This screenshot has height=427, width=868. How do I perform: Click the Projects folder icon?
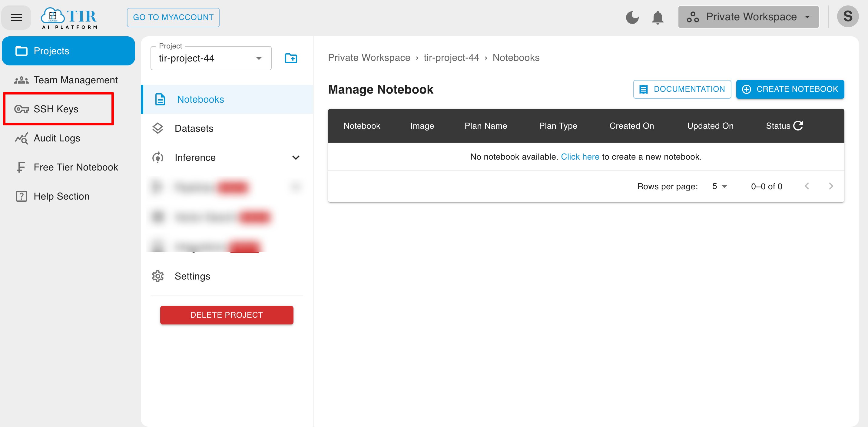(x=21, y=50)
